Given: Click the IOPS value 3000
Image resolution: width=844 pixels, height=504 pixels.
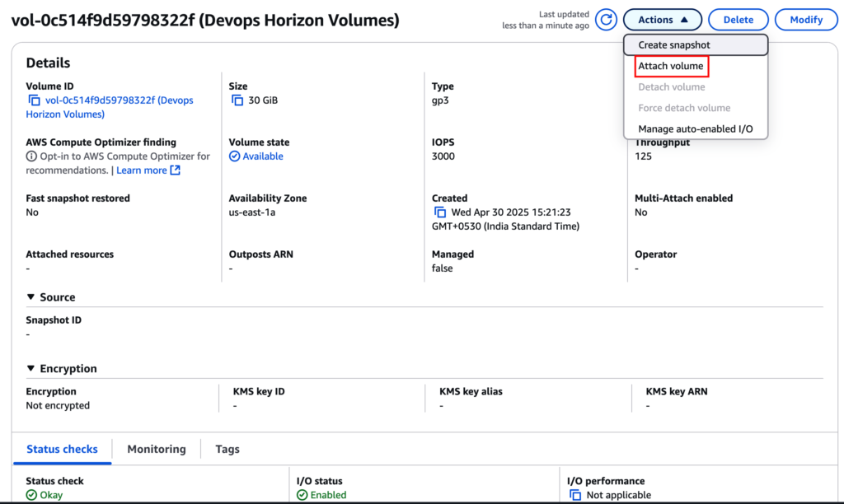Looking at the screenshot, I should click(x=443, y=156).
